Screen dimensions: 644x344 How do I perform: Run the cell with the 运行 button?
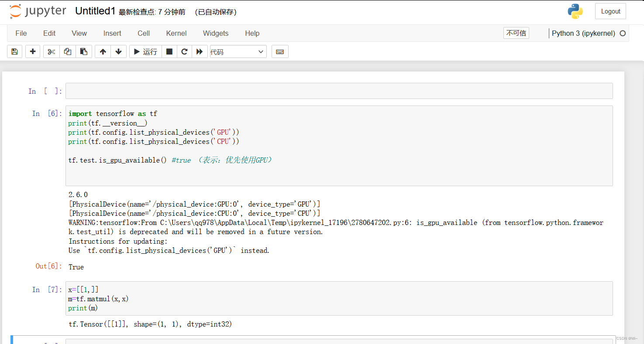point(145,51)
